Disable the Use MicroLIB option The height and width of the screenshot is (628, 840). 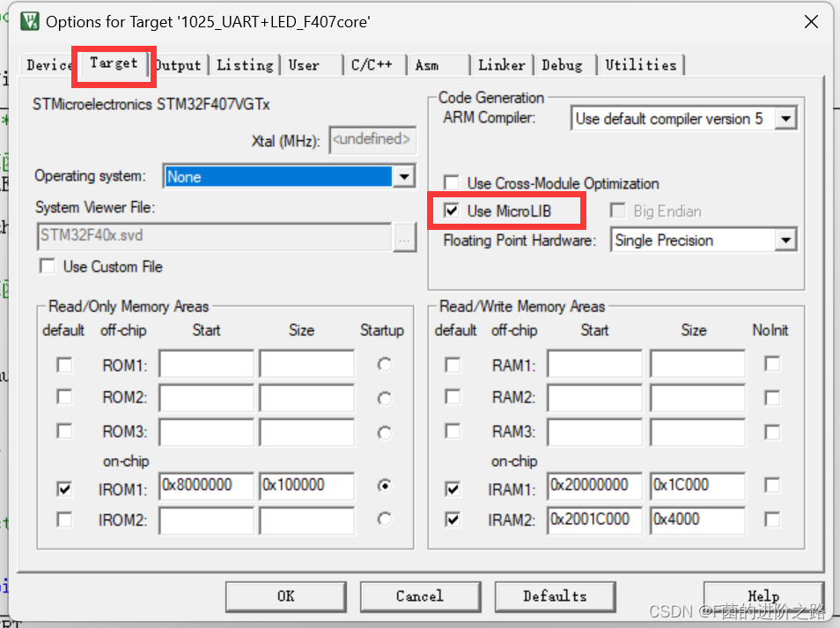pos(452,211)
